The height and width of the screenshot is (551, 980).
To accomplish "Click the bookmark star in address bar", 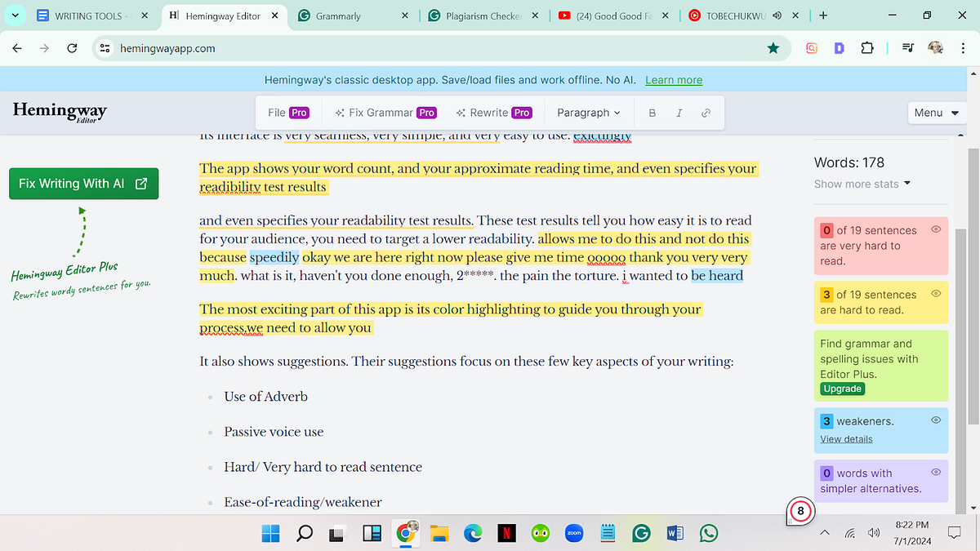I will pyautogui.click(x=773, y=48).
